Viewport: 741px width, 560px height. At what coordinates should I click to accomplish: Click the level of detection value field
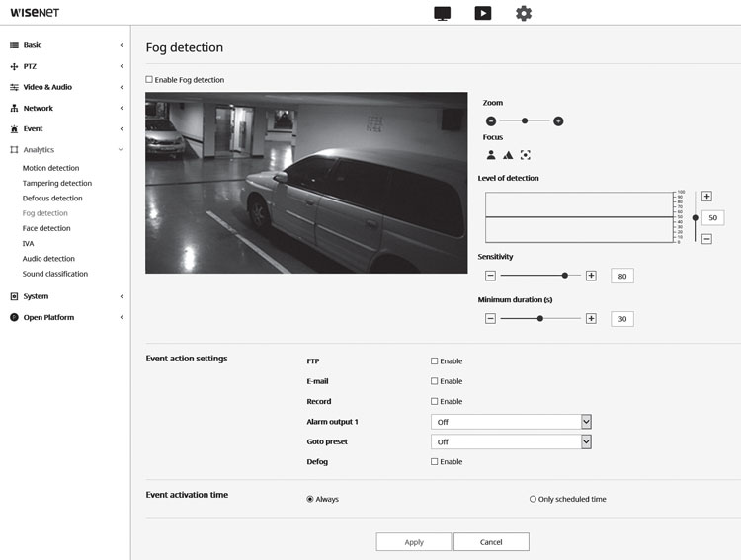click(712, 218)
